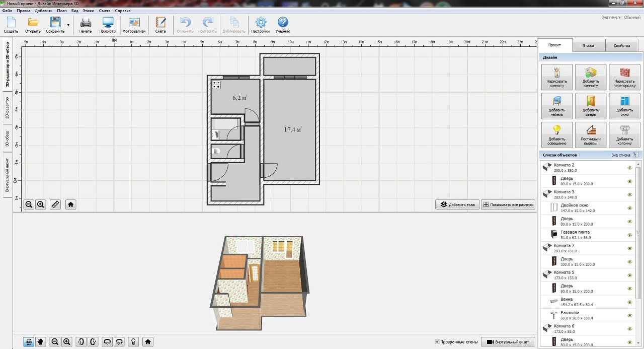The width and height of the screenshot is (644, 349).
Task: Open the Save (Сохранить) dropdown arrow
Action: [68, 25]
